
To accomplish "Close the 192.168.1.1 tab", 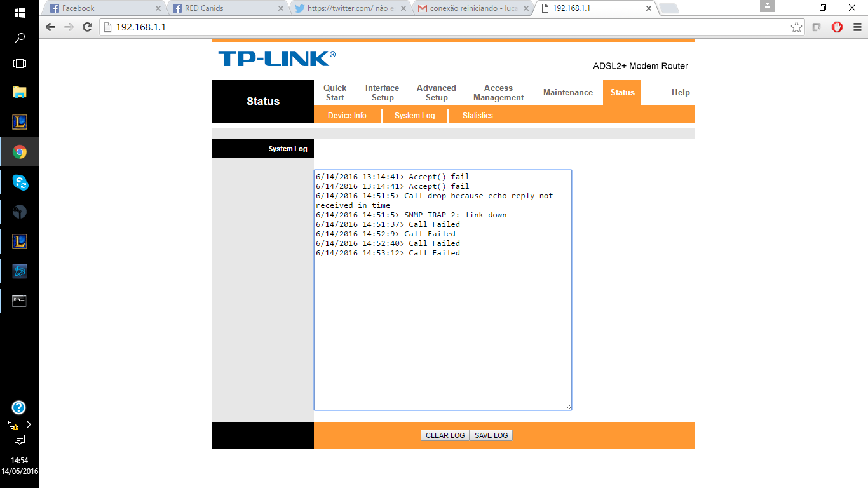I will [648, 8].
